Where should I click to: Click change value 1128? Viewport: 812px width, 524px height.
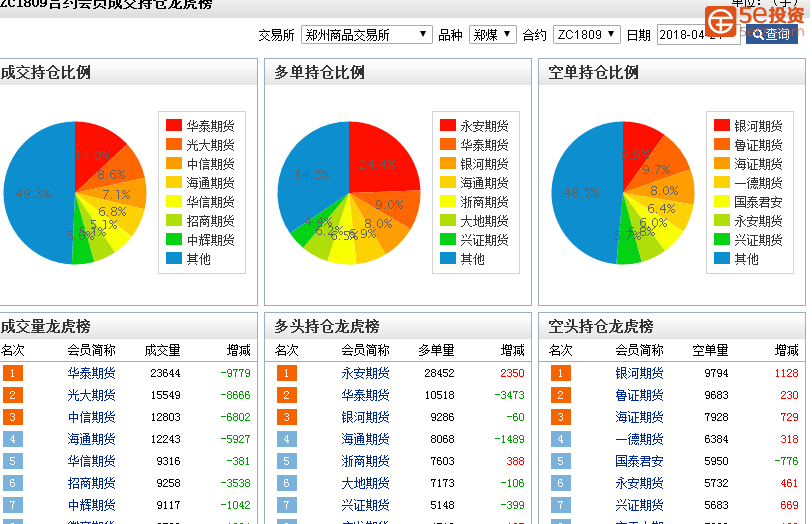tap(786, 373)
